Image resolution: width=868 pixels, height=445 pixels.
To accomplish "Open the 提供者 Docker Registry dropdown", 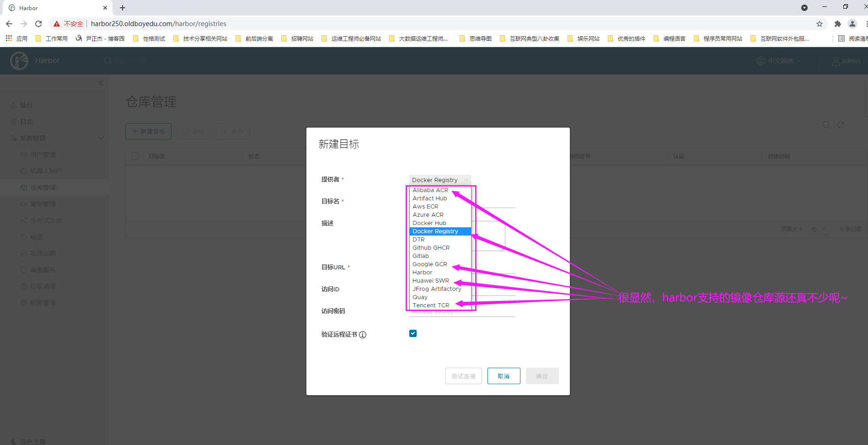I will 440,180.
